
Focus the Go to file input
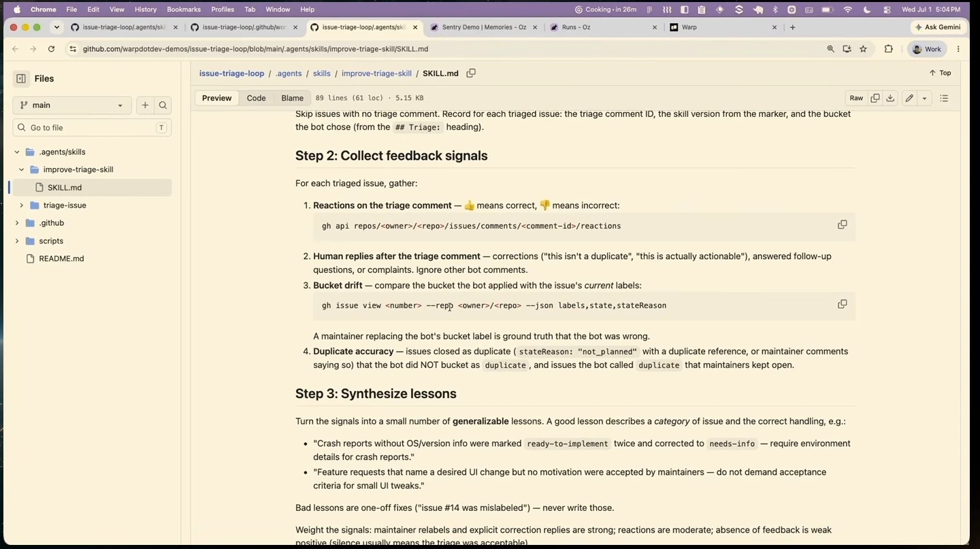(x=92, y=127)
